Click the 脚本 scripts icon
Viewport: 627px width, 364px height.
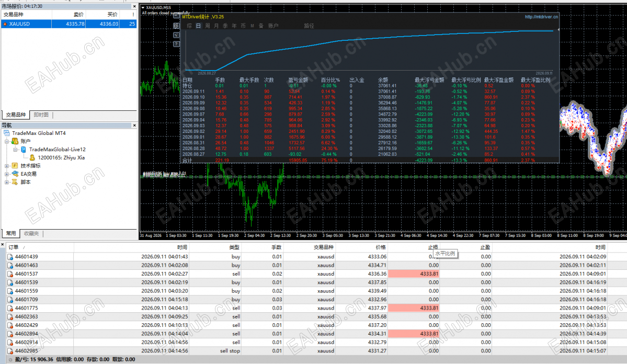coord(15,182)
